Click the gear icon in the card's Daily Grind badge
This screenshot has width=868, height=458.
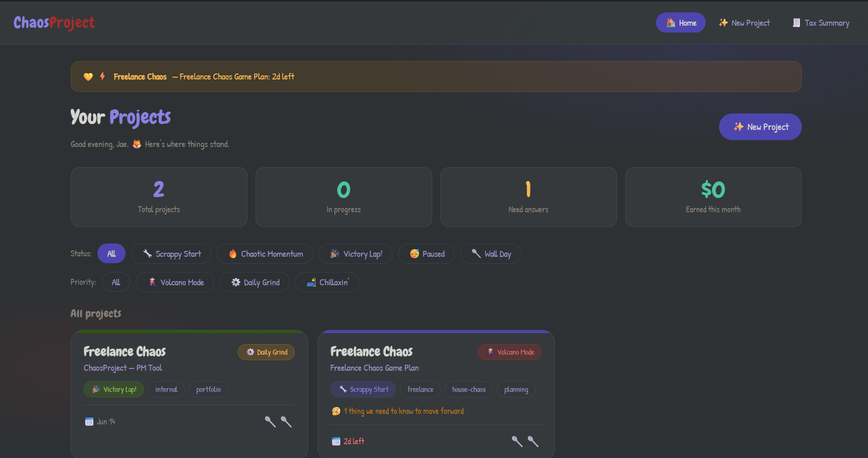coord(251,352)
